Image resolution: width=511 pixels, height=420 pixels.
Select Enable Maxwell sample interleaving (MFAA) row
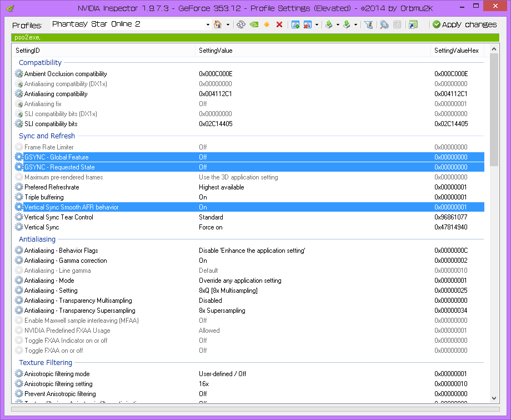(249, 321)
